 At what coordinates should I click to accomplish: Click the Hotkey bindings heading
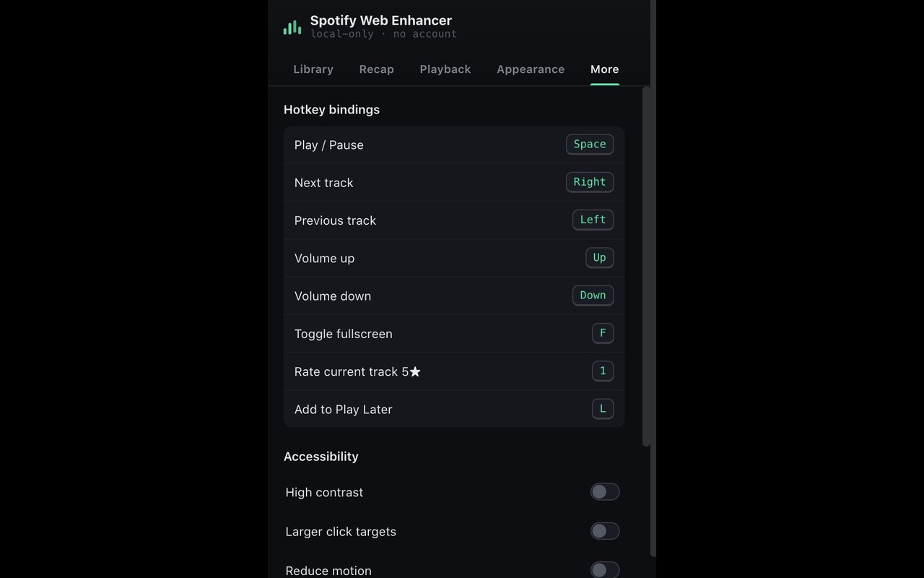331,110
